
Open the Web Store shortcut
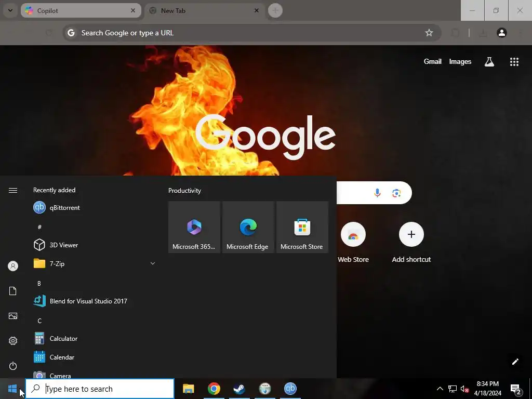(x=353, y=242)
